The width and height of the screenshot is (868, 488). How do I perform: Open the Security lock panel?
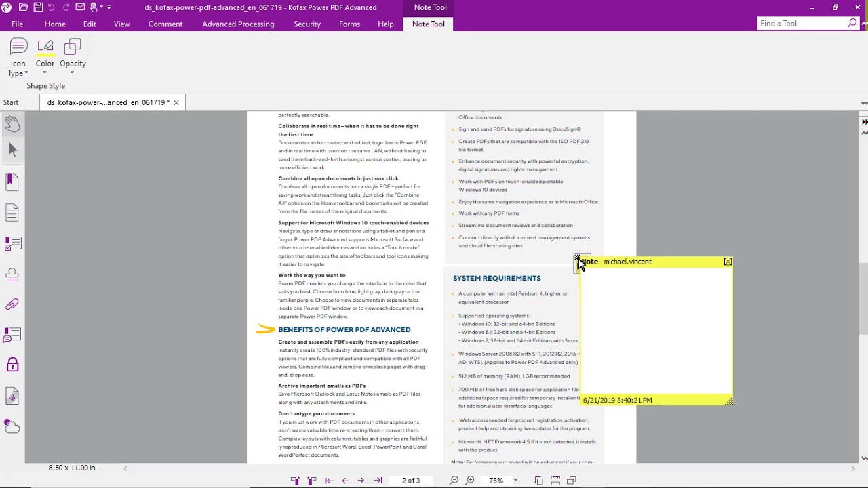pyautogui.click(x=12, y=365)
